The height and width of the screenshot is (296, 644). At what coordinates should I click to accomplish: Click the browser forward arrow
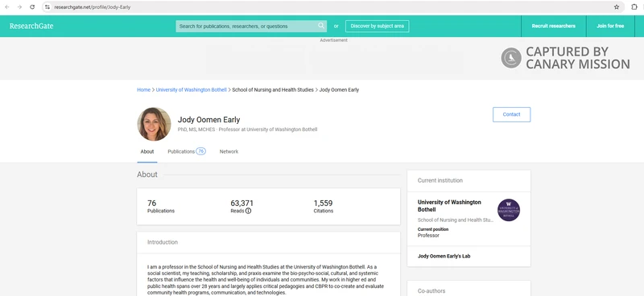coord(19,7)
